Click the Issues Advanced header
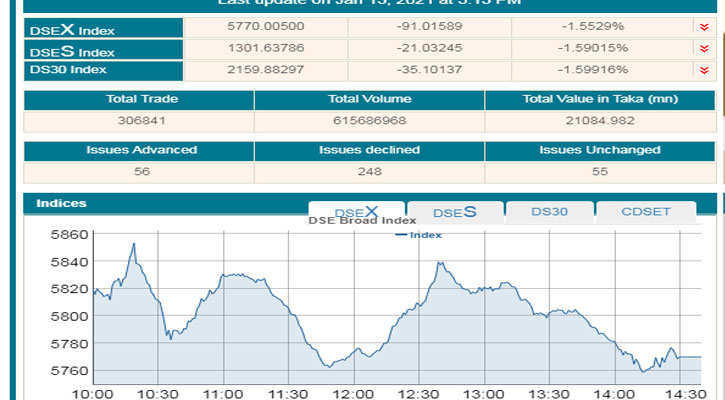Image resolution: width=725 pixels, height=400 pixels. click(x=138, y=150)
